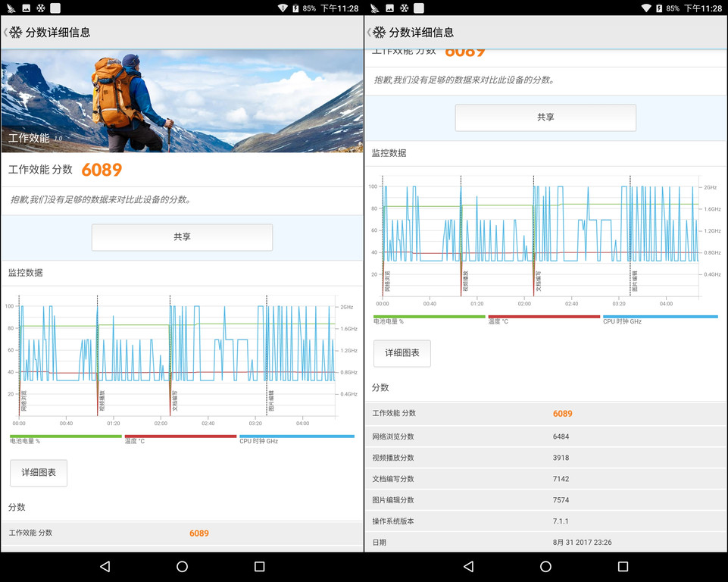Screen dimensions: 728x582
Task: Tap the snowflake back icon in right header
Action: 379,33
